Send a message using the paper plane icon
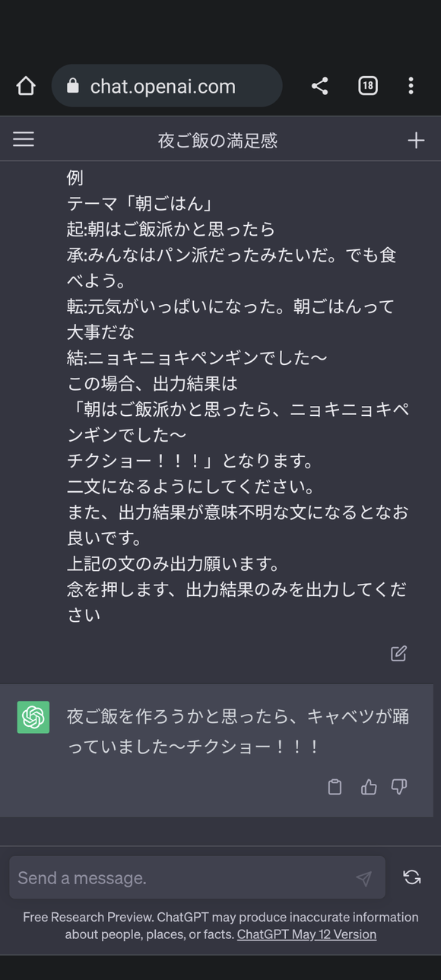This screenshot has height=980, width=441. 363,877
